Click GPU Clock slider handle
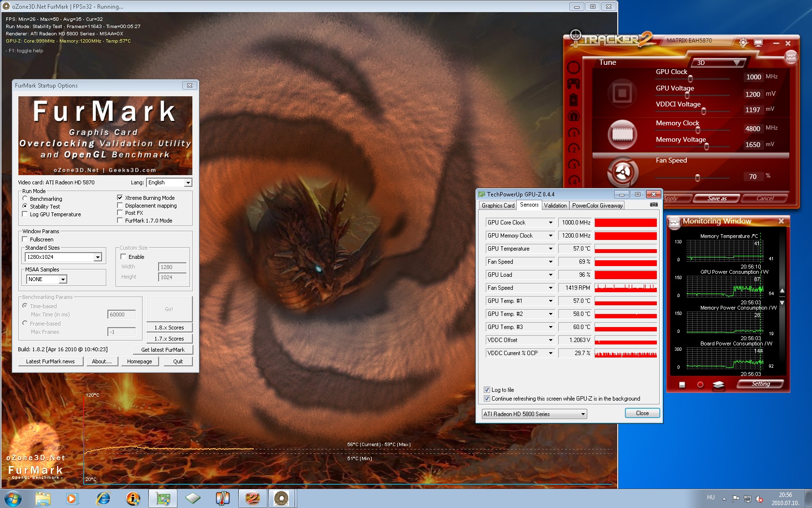The width and height of the screenshot is (812, 508). click(690, 79)
